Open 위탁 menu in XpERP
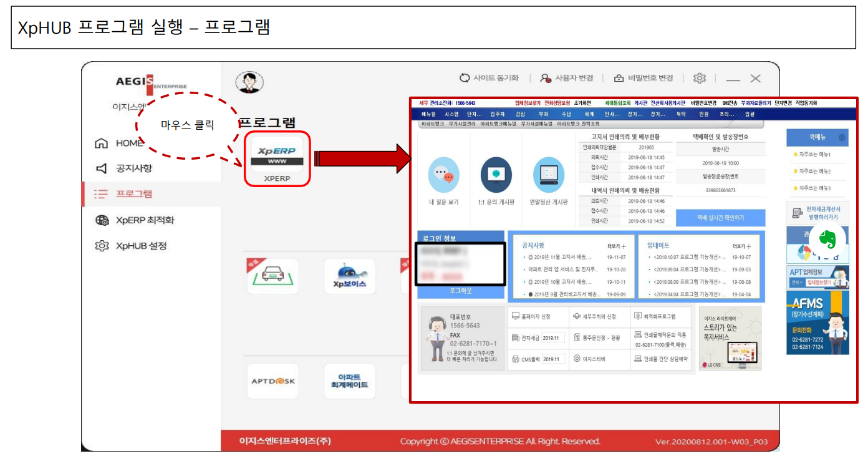 pos(681,114)
